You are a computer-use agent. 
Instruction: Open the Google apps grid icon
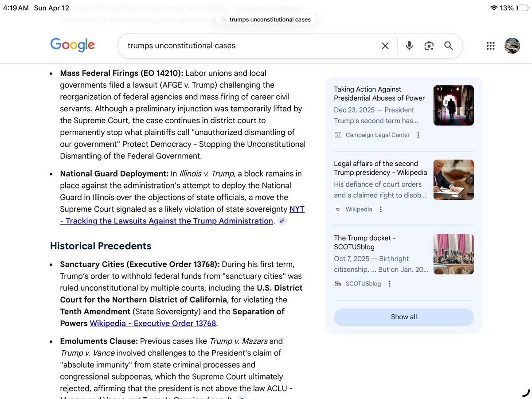point(490,46)
